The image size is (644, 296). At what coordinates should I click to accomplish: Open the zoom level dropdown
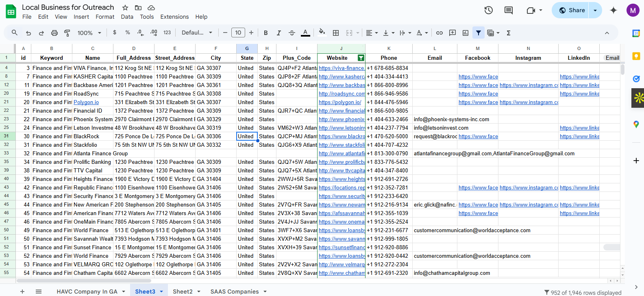[89, 33]
